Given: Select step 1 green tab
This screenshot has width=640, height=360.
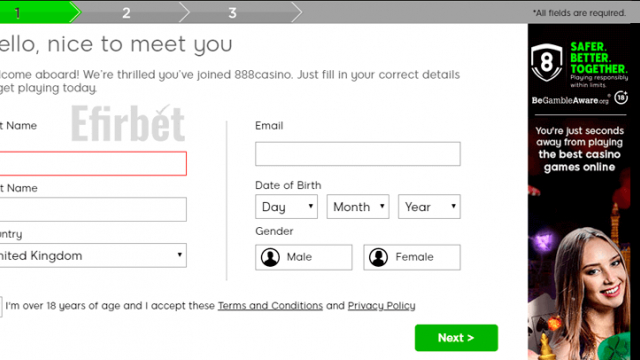Looking at the screenshot, I should pyautogui.click(x=39, y=13).
